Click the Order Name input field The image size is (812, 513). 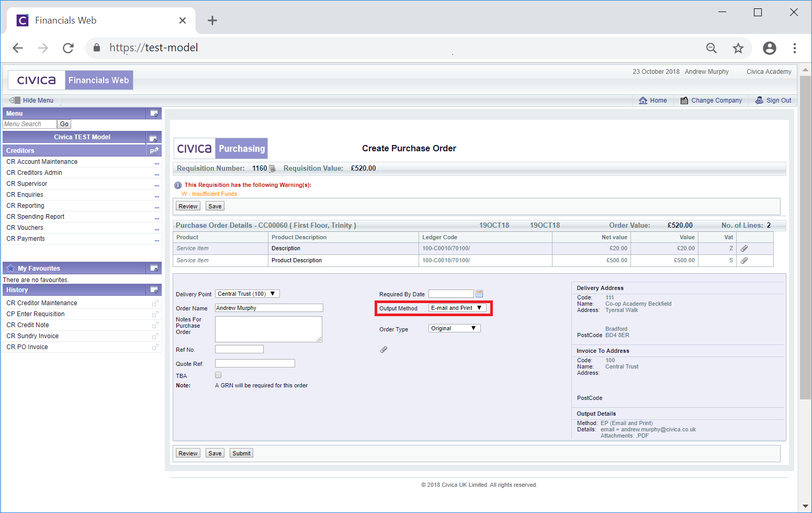(x=269, y=308)
